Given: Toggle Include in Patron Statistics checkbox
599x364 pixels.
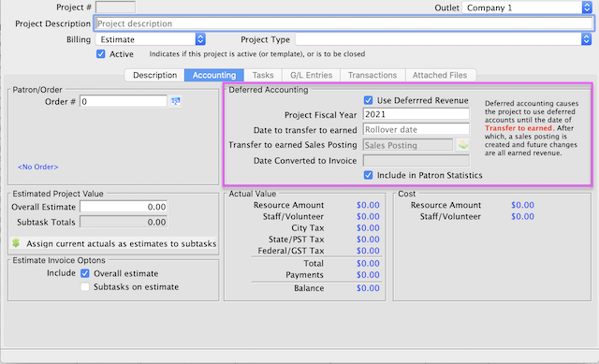Looking at the screenshot, I should click(368, 175).
